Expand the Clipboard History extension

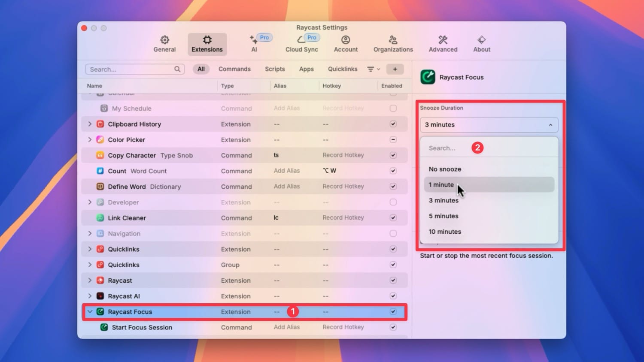(90, 124)
